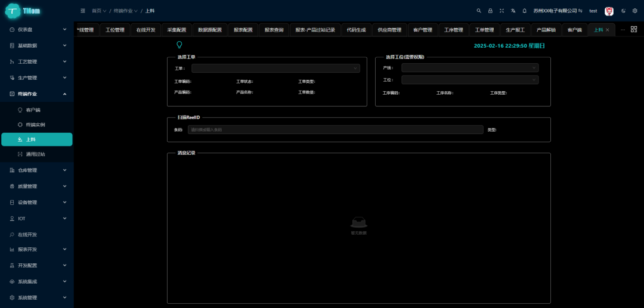
Task: Open the settings gear icon
Action: pyautogui.click(x=634, y=11)
